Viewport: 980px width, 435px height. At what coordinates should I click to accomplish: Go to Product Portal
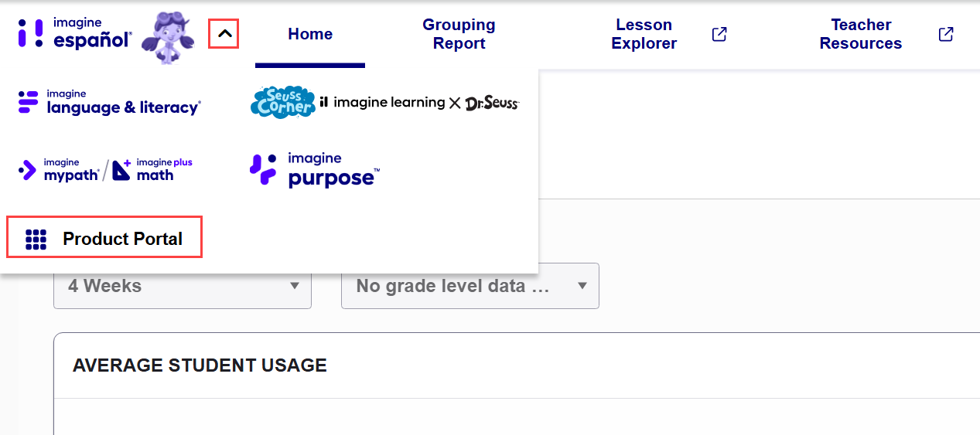pyautogui.click(x=104, y=237)
